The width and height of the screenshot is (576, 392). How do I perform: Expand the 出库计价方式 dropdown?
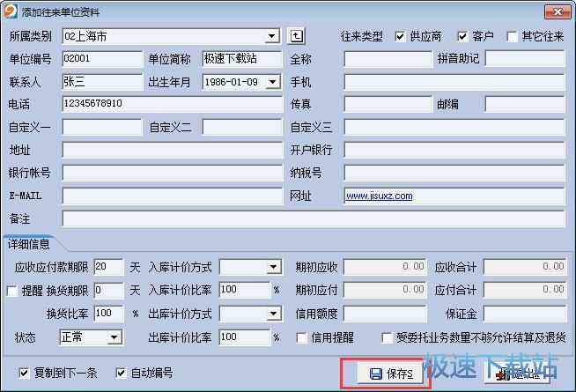(x=274, y=314)
